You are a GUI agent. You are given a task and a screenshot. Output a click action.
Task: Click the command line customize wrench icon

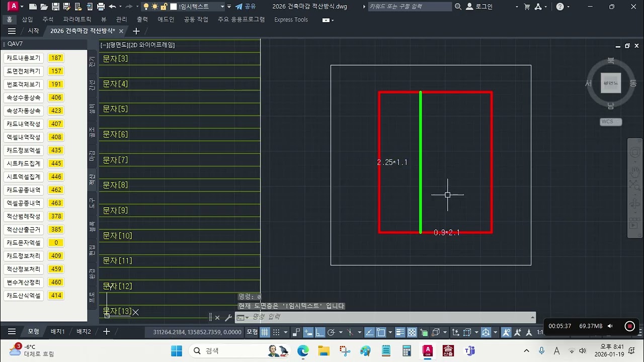(228, 318)
